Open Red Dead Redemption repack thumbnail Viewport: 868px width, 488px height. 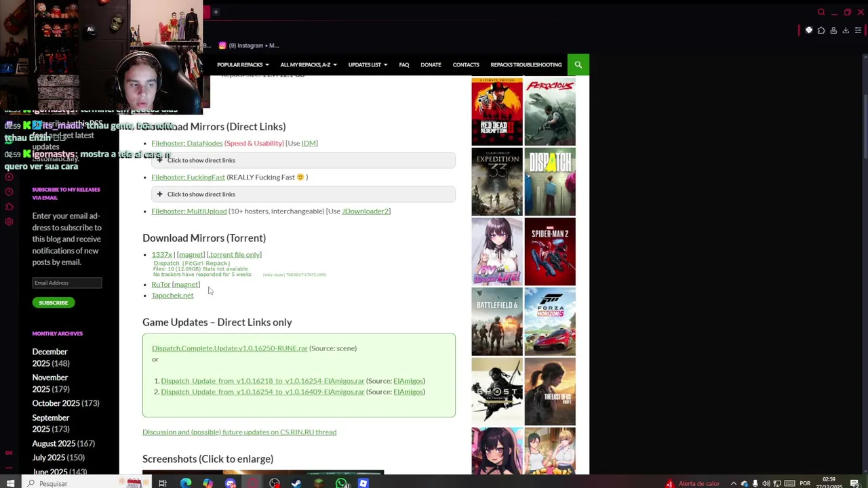pos(497,112)
